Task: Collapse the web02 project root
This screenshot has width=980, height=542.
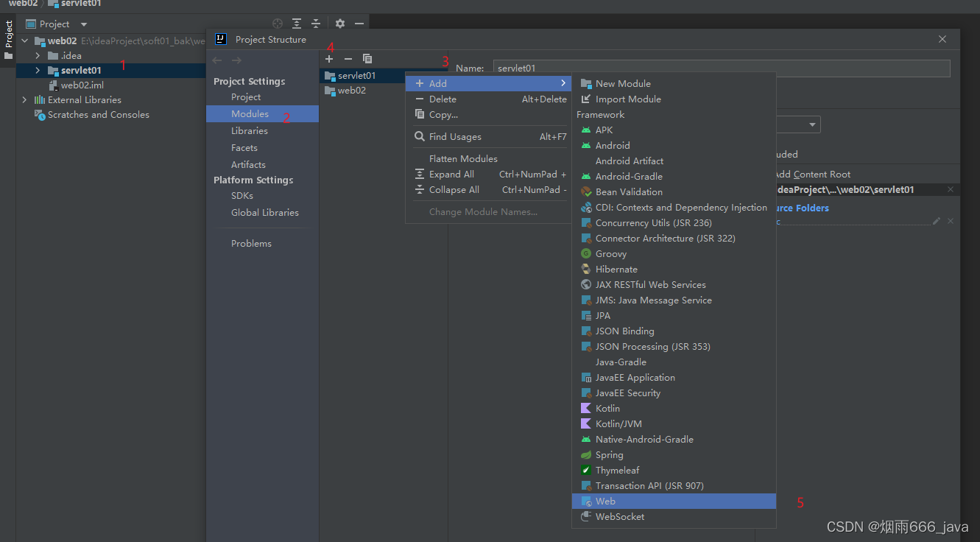Action: (x=24, y=41)
